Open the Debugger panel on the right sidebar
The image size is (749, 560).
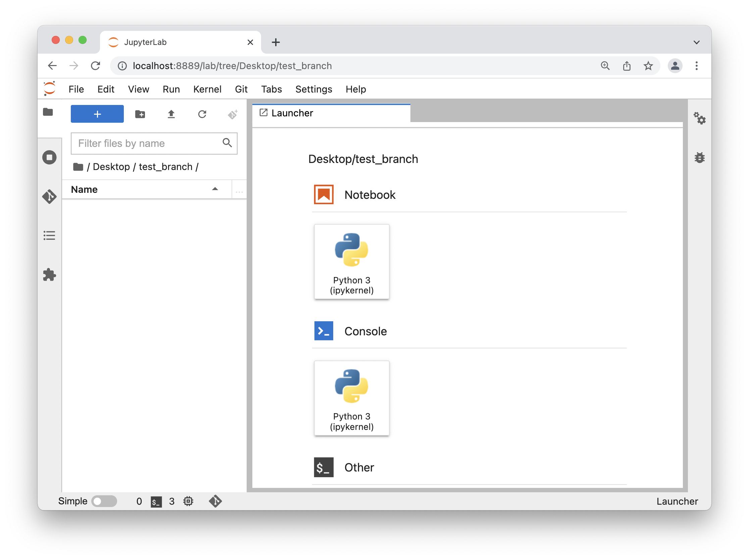click(x=700, y=157)
